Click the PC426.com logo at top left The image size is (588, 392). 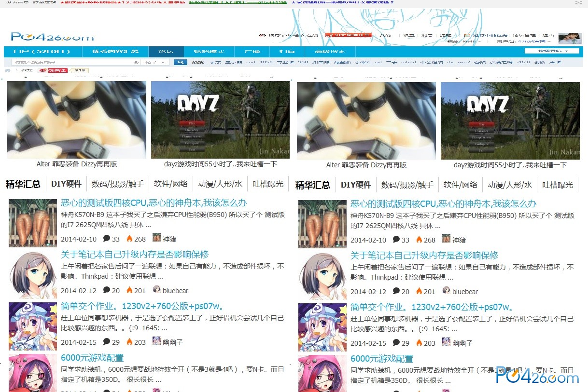[x=52, y=37]
